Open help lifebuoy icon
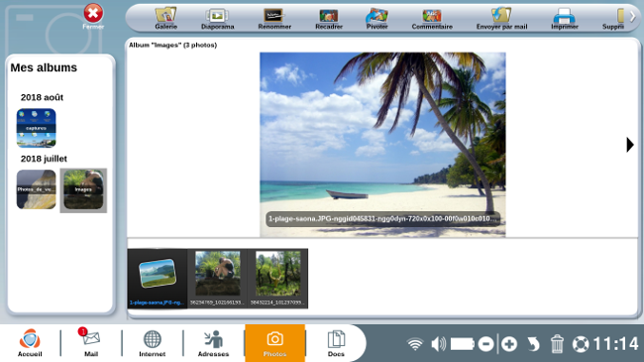 coord(581,344)
